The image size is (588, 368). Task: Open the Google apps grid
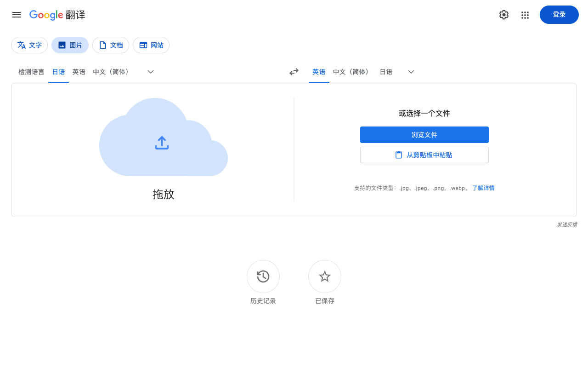pyautogui.click(x=525, y=15)
